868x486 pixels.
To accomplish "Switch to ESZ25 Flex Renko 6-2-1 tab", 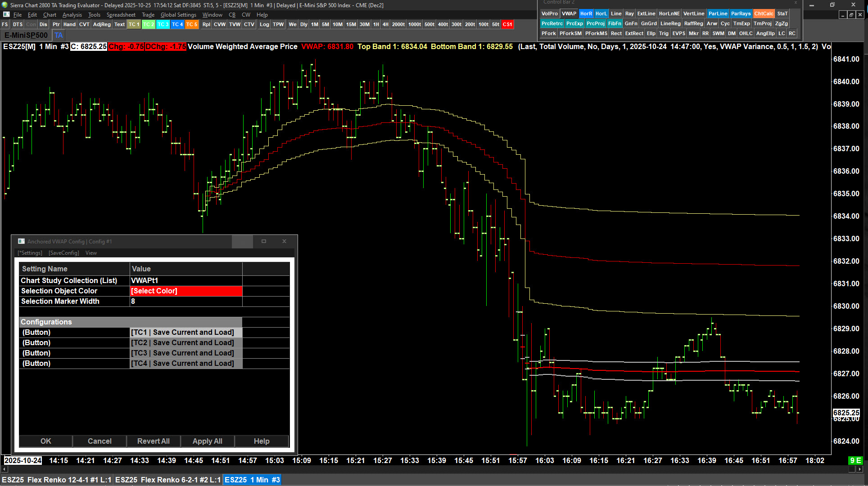I will (167, 480).
